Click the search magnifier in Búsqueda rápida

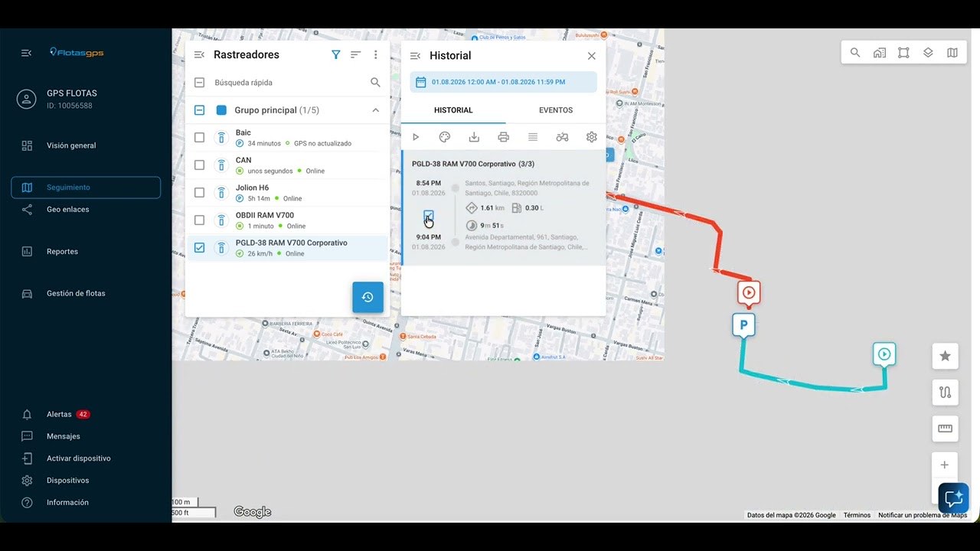click(x=375, y=82)
